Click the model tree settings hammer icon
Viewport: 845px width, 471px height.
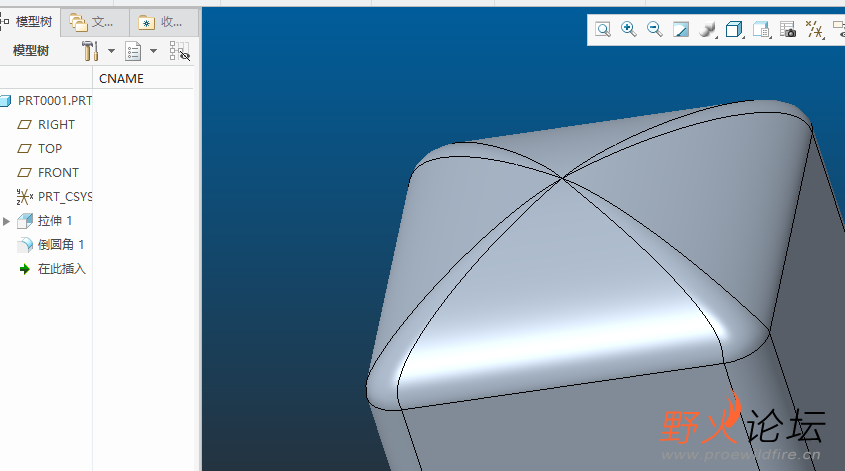[x=90, y=51]
